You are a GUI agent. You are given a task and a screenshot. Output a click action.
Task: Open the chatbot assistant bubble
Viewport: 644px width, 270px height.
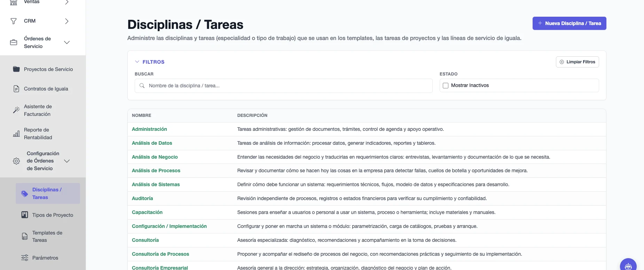(x=628, y=265)
